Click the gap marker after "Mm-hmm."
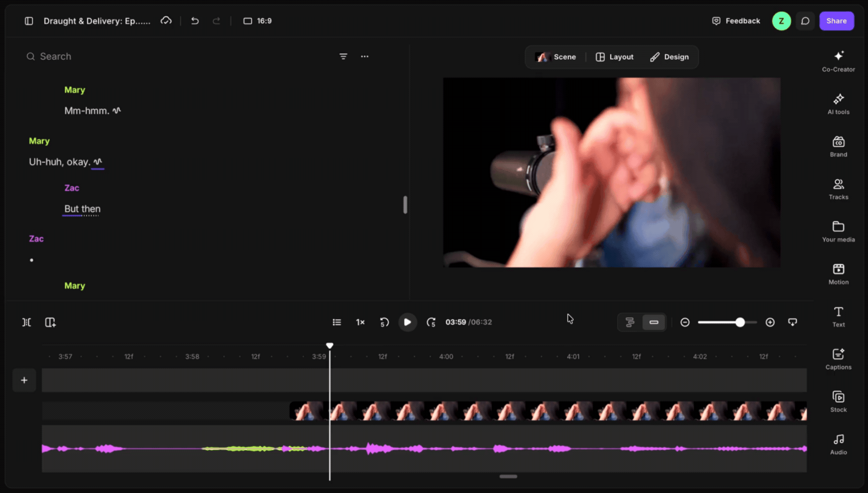Image resolution: width=868 pixels, height=493 pixels. click(x=116, y=110)
